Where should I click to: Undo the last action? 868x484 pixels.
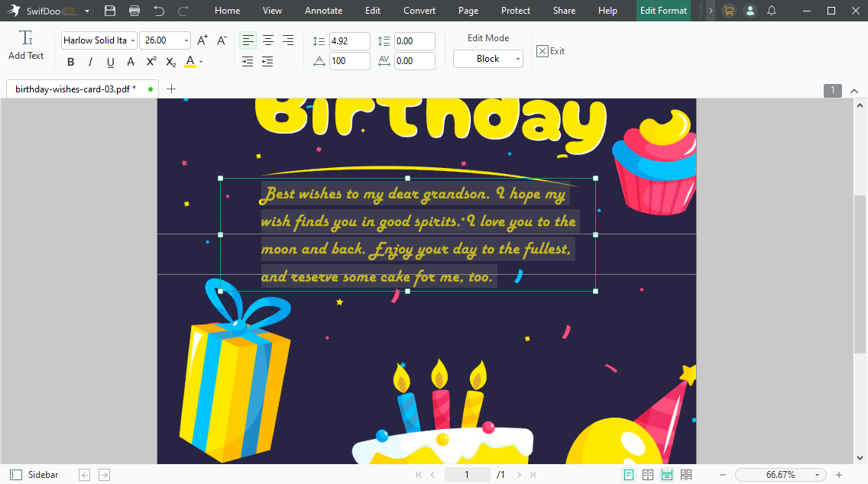click(159, 11)
